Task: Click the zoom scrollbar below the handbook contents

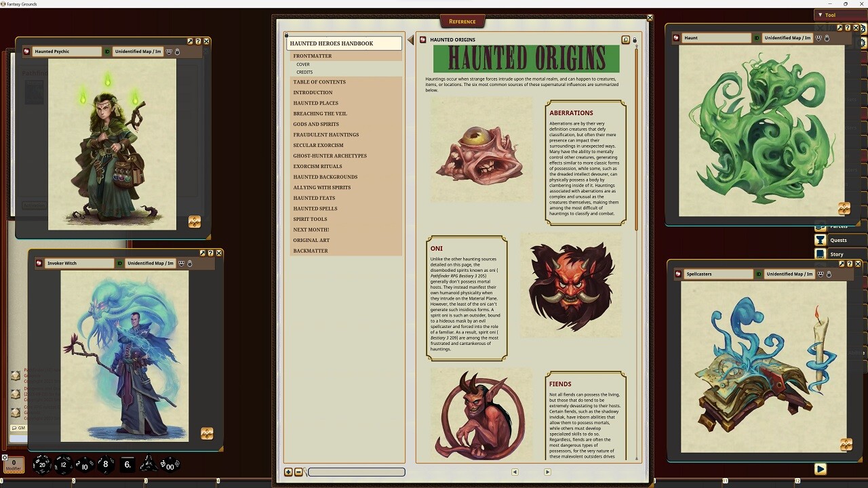Action: click(356, 472)
